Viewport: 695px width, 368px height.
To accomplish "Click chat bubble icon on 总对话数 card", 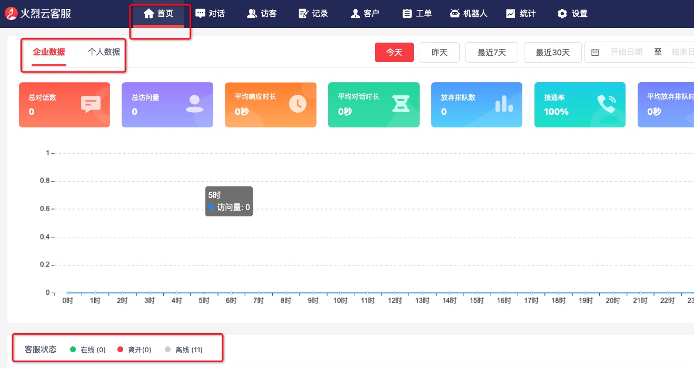I will (91, 104).
